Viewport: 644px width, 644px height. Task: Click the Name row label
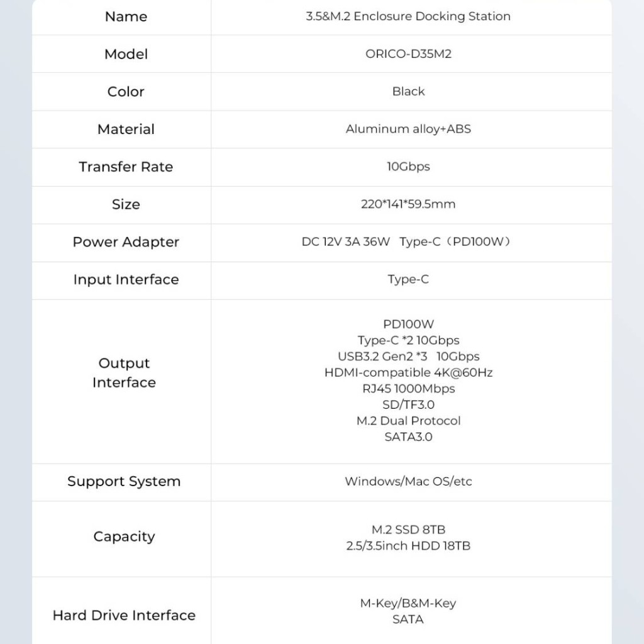point(126,16)
